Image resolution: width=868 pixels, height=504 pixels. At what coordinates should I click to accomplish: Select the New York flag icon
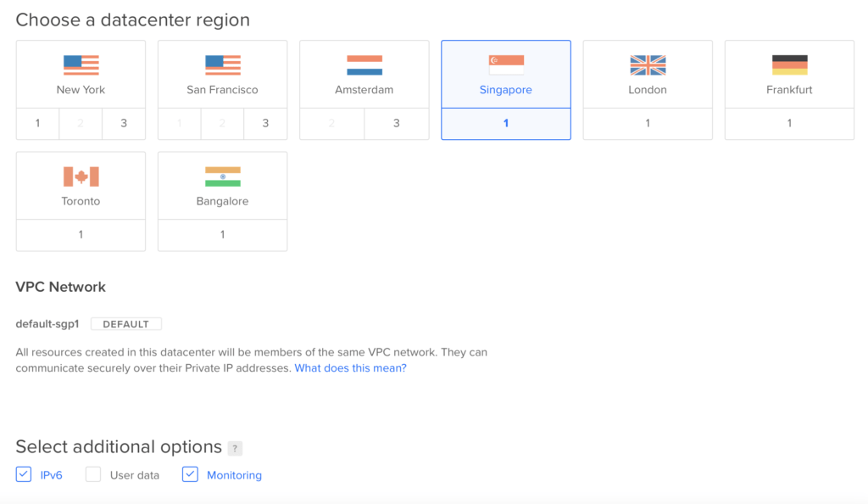pyautogui.click(x=81, y=65)
